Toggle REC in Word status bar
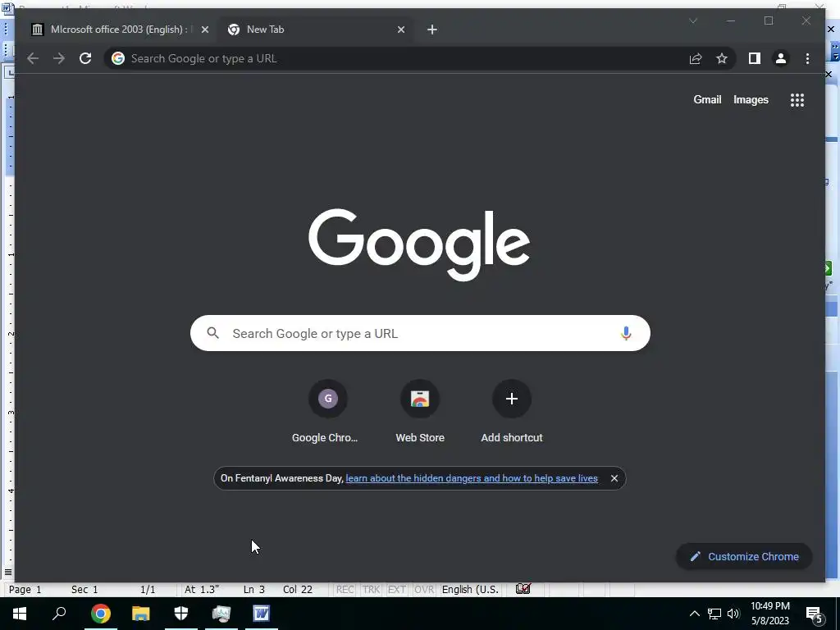840x630 pixels. [345, 589]
